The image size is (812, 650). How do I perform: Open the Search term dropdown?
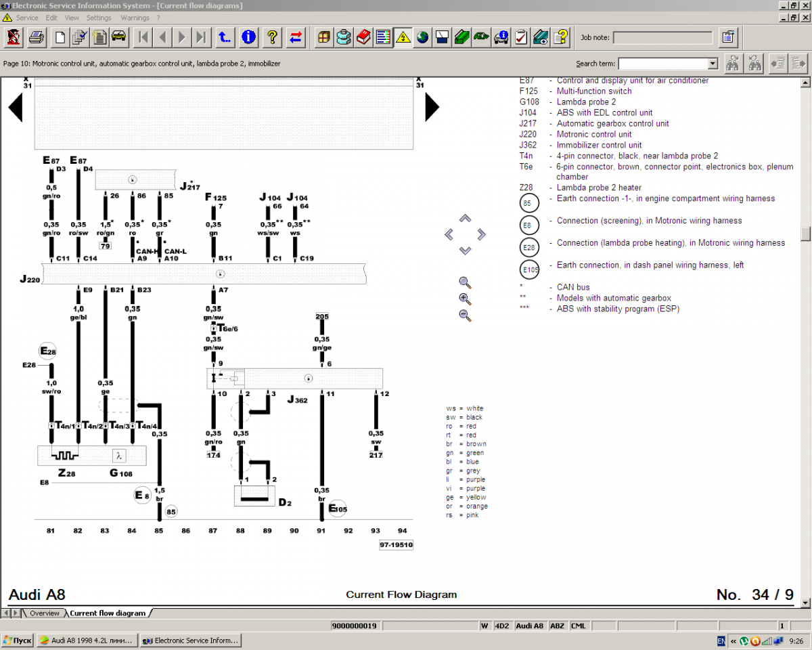pyautogui.click(x=713, y=64)
